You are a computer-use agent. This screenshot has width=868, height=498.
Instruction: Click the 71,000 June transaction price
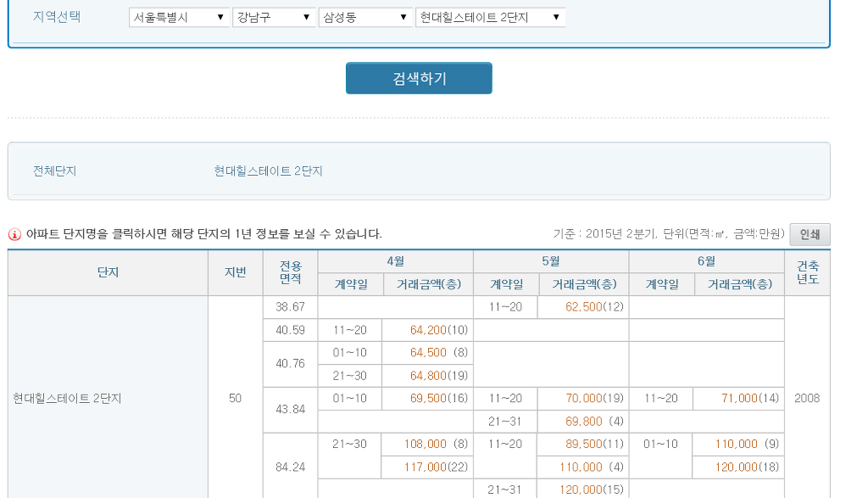[x=739, y=398]
